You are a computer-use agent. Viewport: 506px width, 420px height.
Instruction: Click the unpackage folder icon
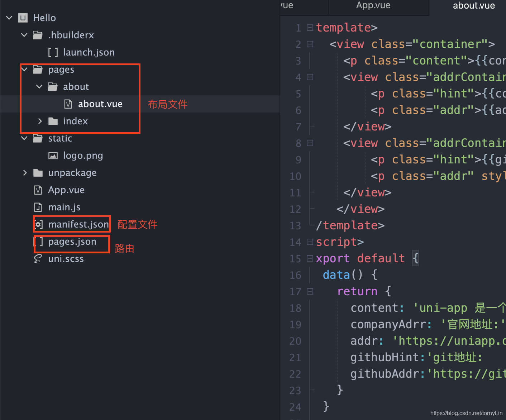[38, 173]
